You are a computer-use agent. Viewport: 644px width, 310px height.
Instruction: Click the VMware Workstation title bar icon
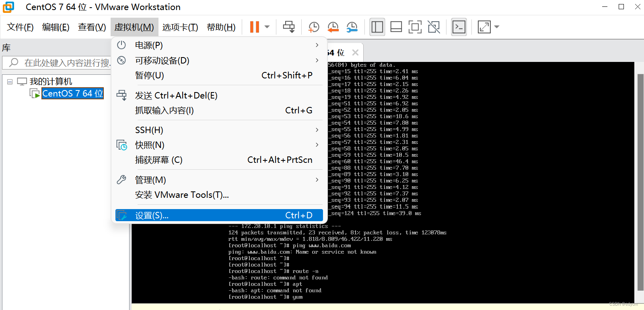point(8,7)
